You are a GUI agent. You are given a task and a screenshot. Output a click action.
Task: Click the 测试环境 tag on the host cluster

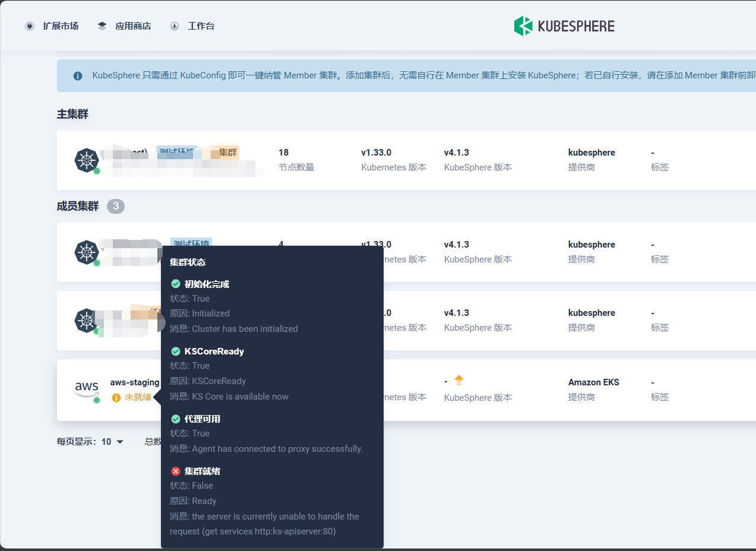(178, 152)
